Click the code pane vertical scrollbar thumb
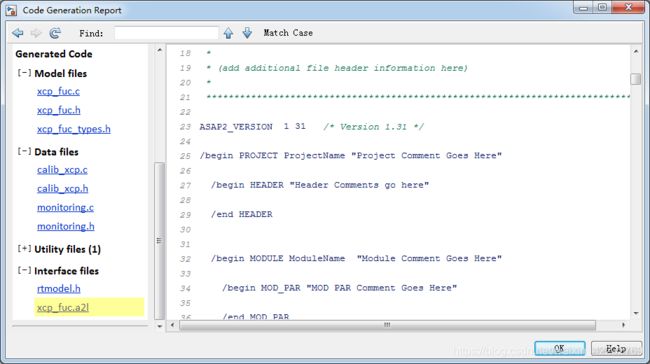Viewport: 650px width, 364px height. pyautogui.click(x=635, y=79)
